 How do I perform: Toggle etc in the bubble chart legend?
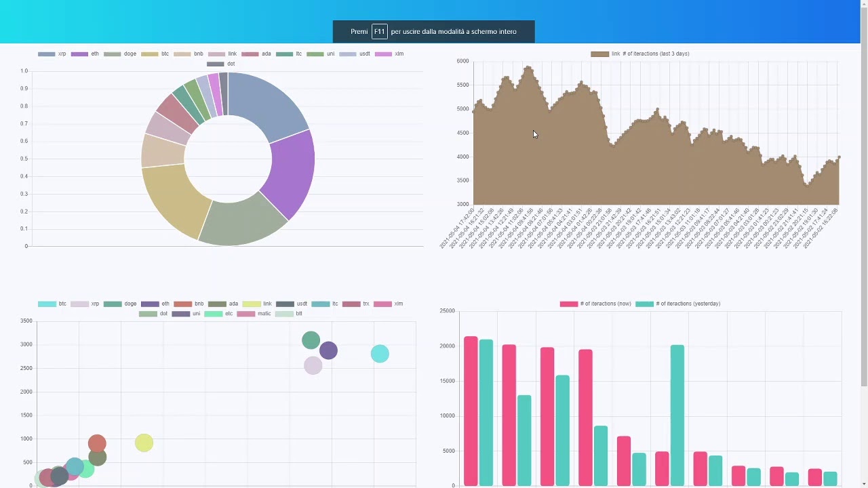218,314
